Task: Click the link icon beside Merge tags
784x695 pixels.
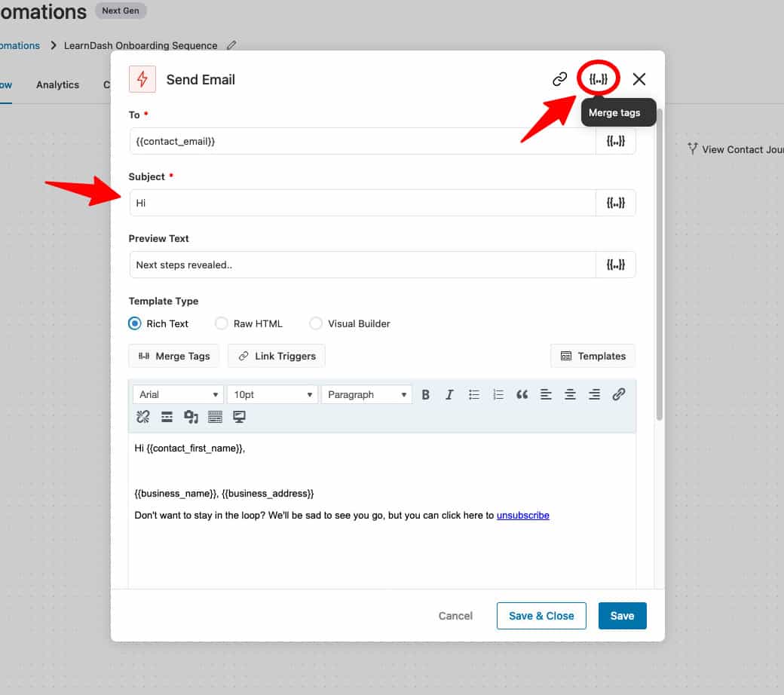Action: (x=559, y=78)
